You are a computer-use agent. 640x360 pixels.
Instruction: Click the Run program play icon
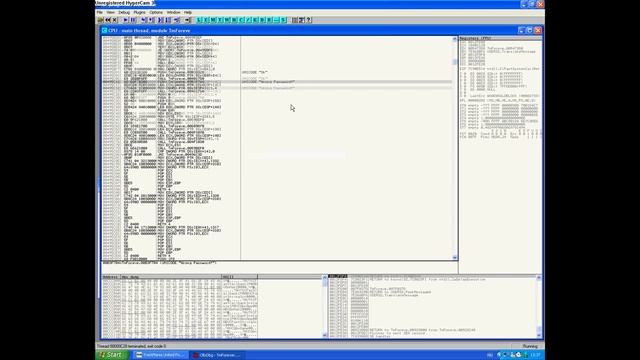pyautogui.click(x=125, y=20)
